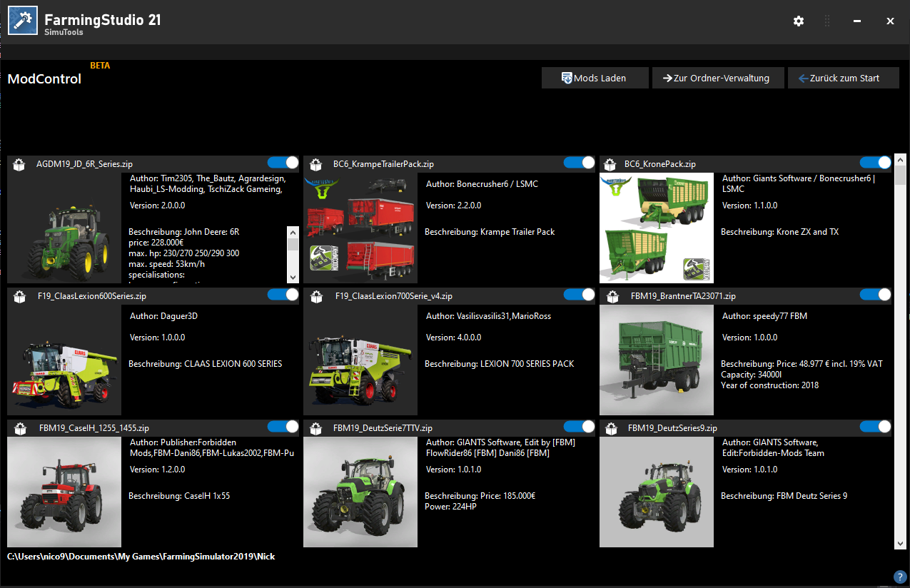Viewport: 910px width, 588px height.
Task: Click FBM19_DeutzSeries9.zip title text
Action: 672,428
